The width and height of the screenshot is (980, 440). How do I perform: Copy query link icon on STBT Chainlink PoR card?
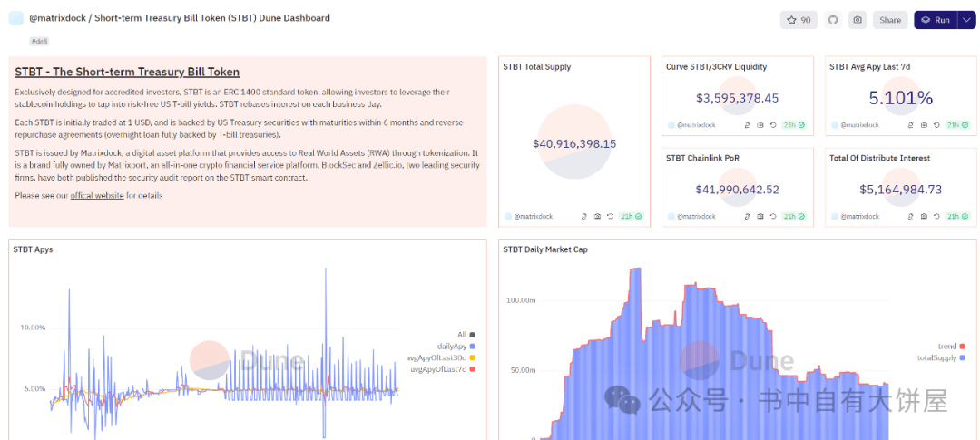point(747,216)
